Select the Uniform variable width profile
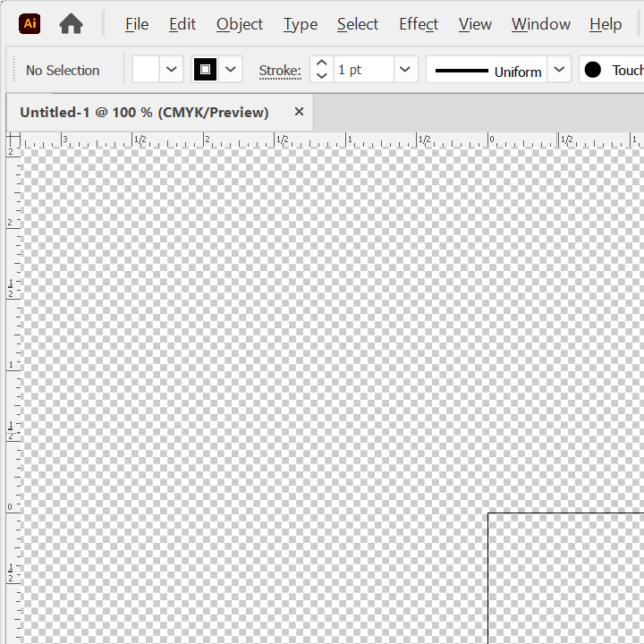This screenshot has width=644, height=644. coord(487,70)
